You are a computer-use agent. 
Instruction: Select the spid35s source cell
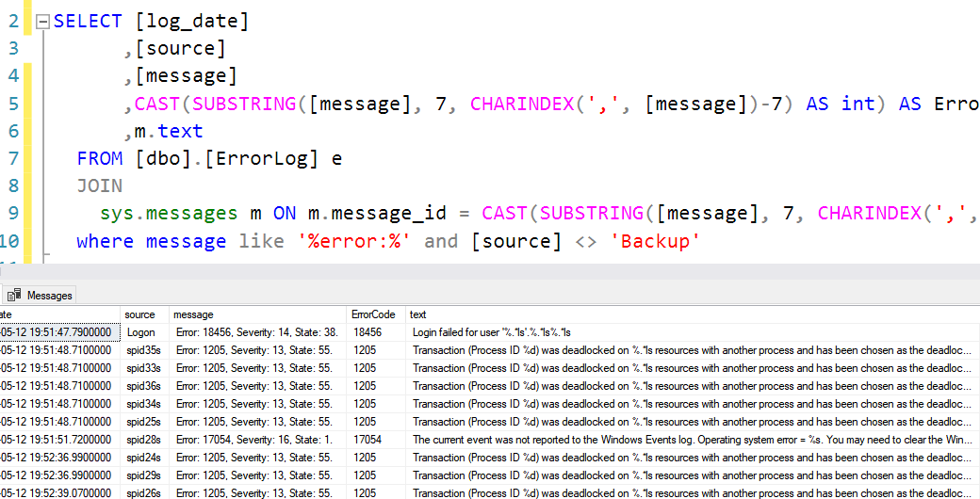(x=143, y=350)
